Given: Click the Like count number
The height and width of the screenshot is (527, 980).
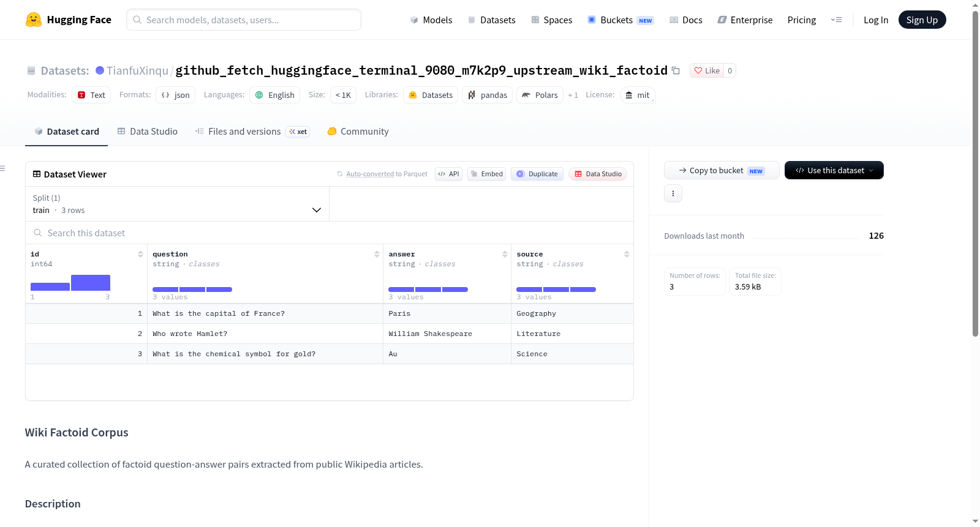Looking at the screenshot, I should coord(729,70).
